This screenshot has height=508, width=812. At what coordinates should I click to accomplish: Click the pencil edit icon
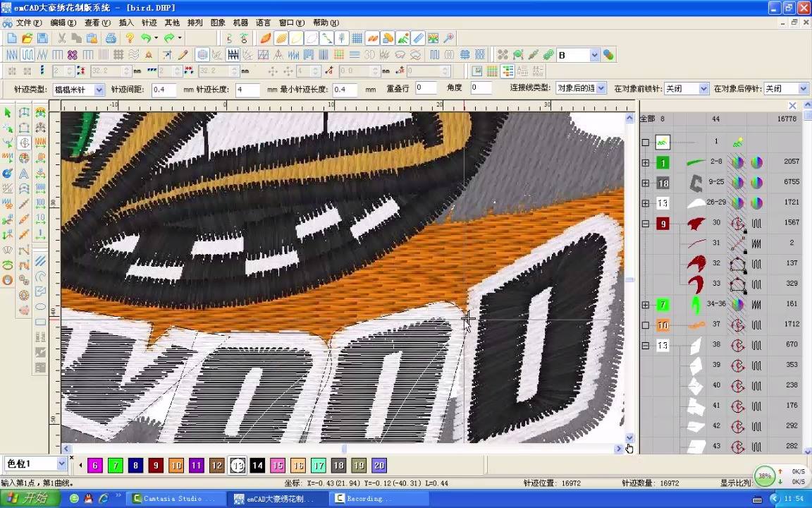coord(183,54)
